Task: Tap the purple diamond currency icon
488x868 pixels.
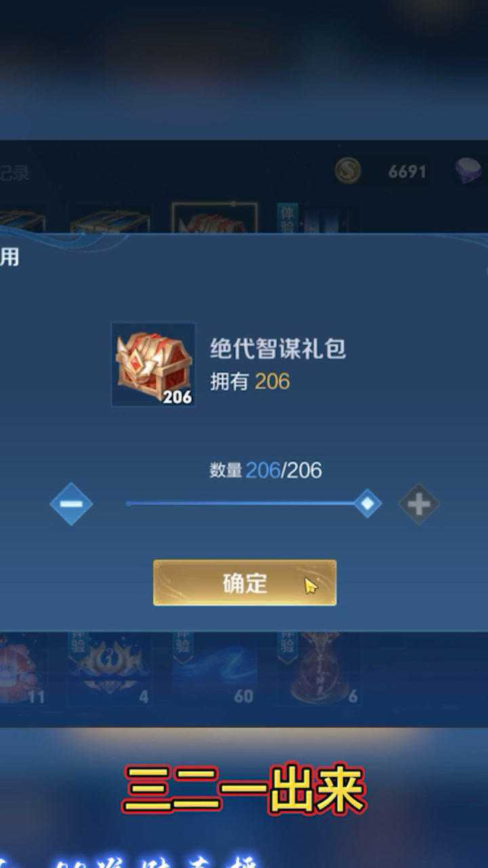Action: [469, 171]
